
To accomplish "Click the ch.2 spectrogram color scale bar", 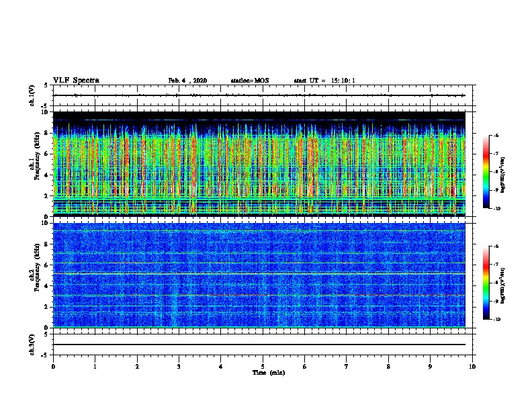I will tap(486, 283).
